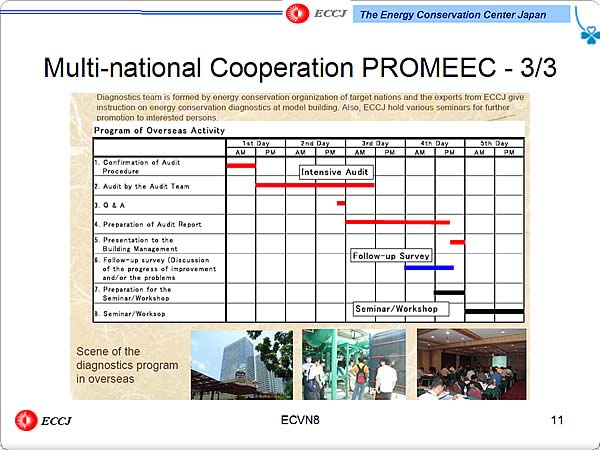Click the '2nd Day' column header
The height and width of the screenshot is (450, 600).
click(x=315, y=143)
